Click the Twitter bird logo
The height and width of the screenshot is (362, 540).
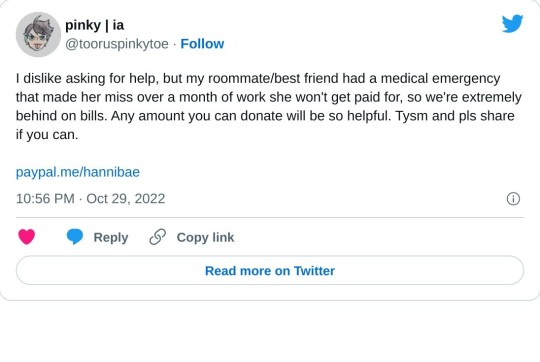coord(512,24)
